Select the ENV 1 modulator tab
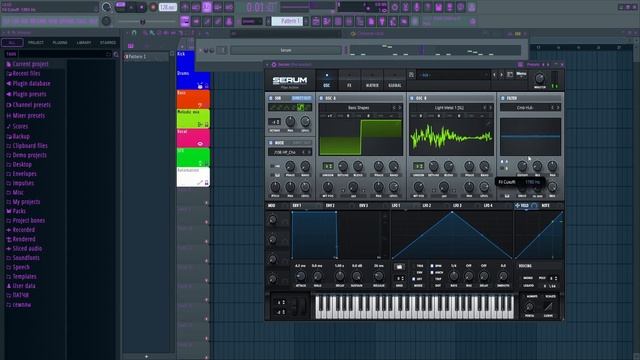The width and height of the screenshot is (640, 360). (297, 206)
